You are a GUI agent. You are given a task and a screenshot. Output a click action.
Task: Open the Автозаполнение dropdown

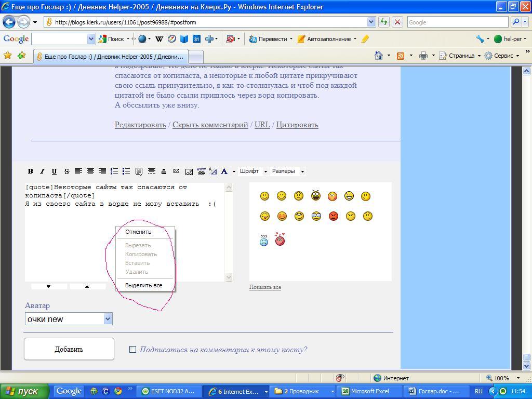pos(355,39)
